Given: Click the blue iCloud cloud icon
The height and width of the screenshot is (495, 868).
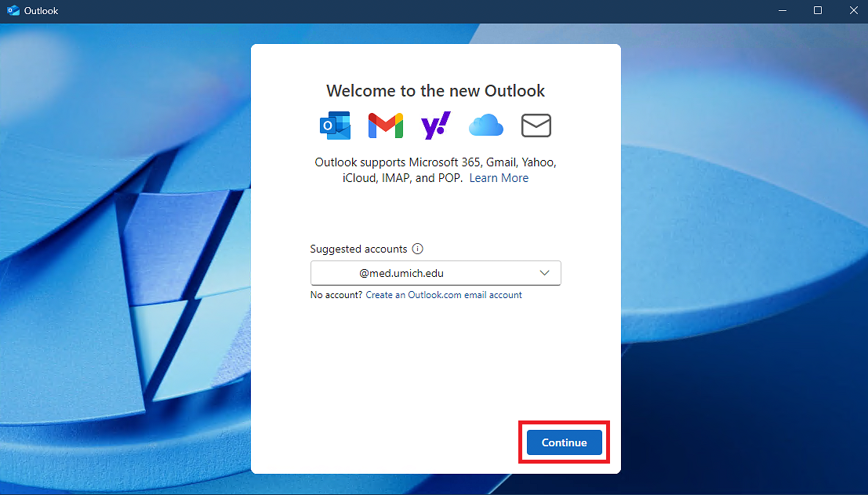Looking at the screenshot, I should click(485, 126).
